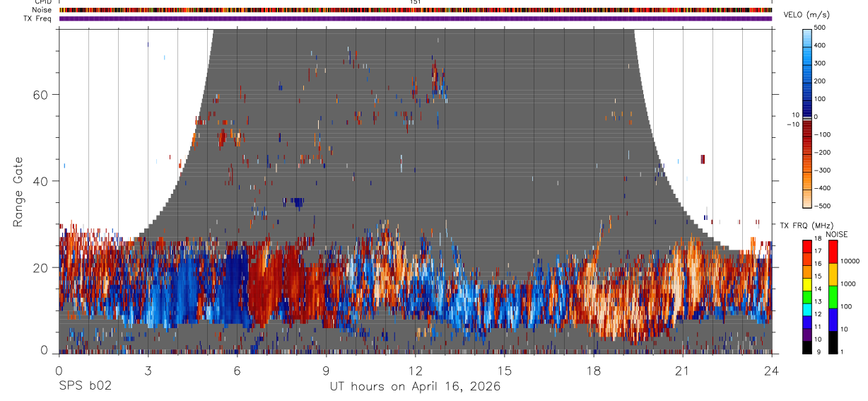Click the "UT hours on April 16, 2026" axis title
868x401 pixels.
pyautogui.click(x=415, y=386)
